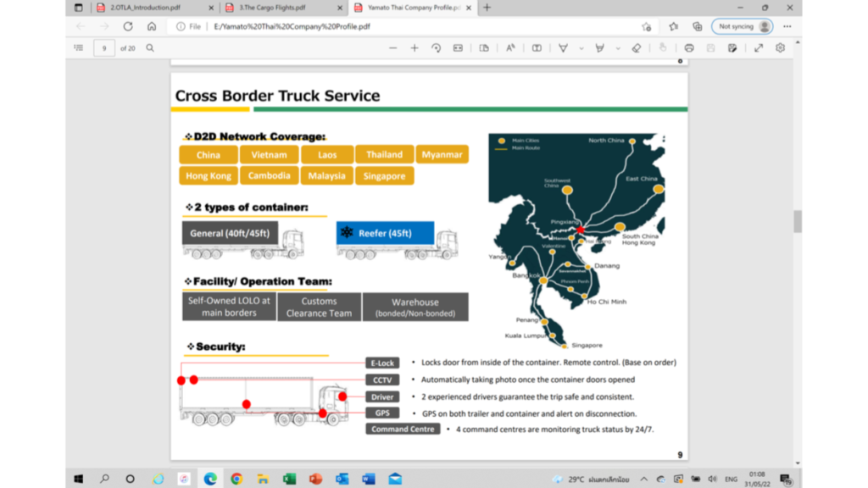This screenshot has width=868, height=488.
Task: Open browser Settings and more menu
Action: pyautogui.click(x=787, y=26)
